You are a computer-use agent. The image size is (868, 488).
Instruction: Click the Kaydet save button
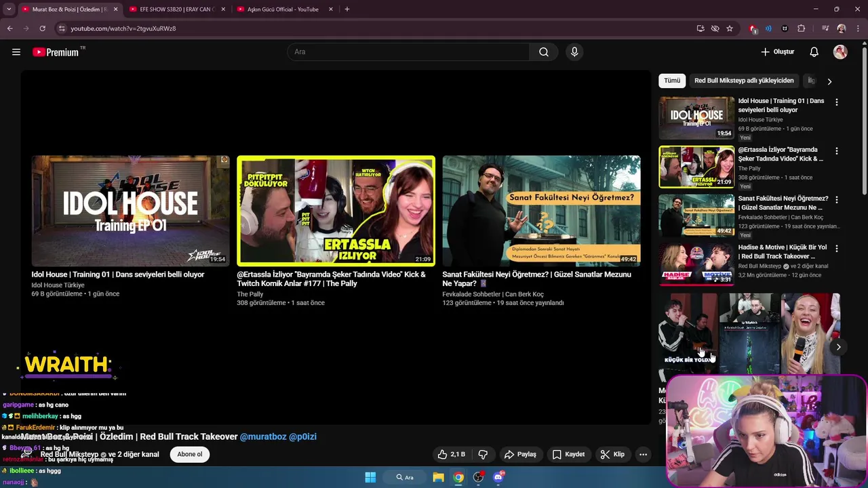point(568,454)
